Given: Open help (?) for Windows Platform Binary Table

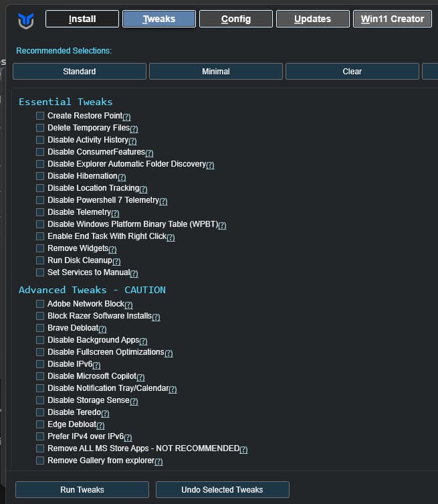Looking at the screenshot, I should click(222, 225).
